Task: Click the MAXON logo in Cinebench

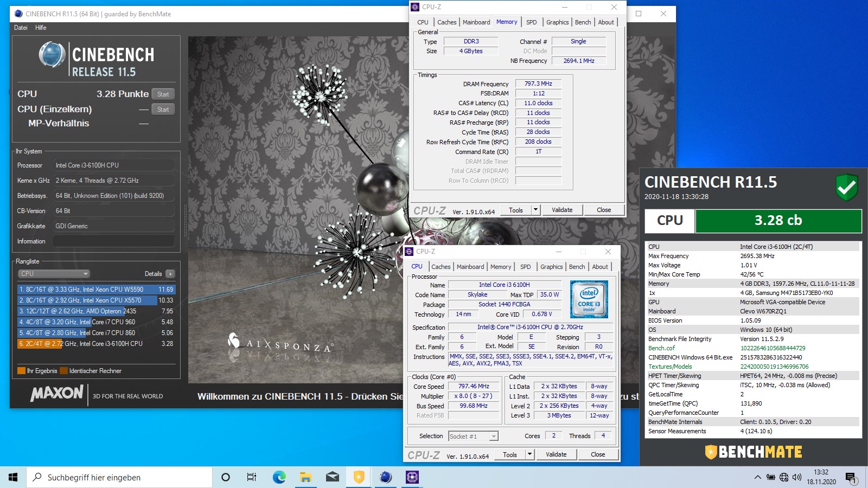Action: coord(56,394)
